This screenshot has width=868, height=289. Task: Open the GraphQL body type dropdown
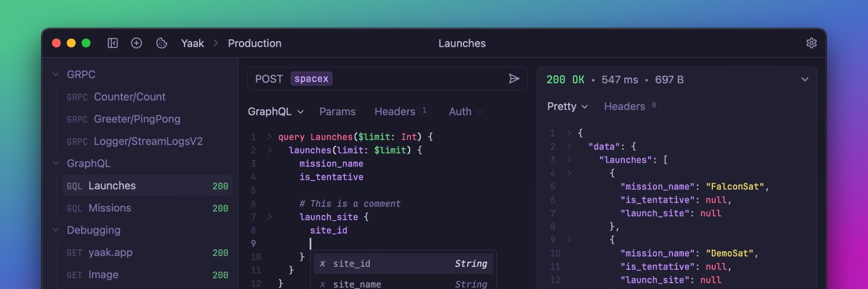click(276, 112)
